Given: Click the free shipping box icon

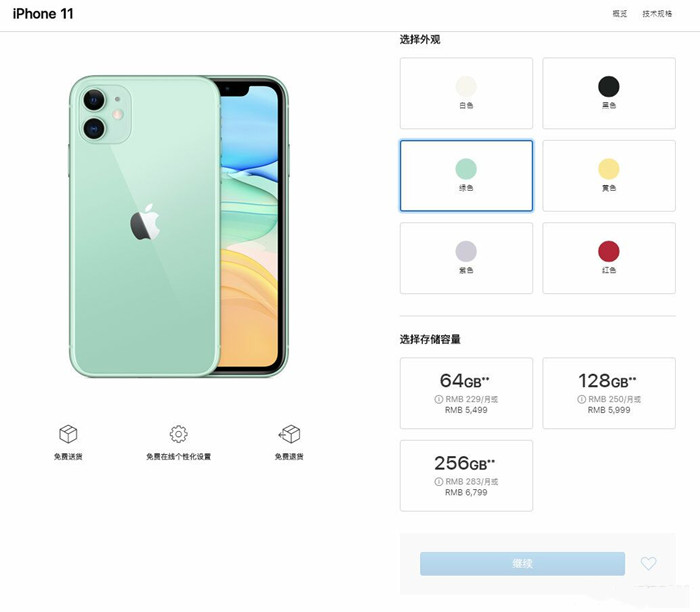Looking at the screenshot, I should [x=68, y=434].
